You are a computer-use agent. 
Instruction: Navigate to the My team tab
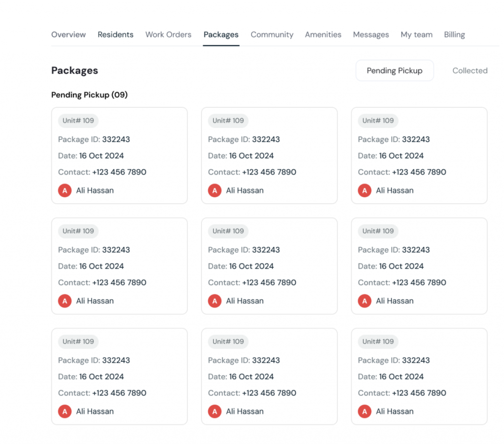pyautogui.click(x=416, y=34)
